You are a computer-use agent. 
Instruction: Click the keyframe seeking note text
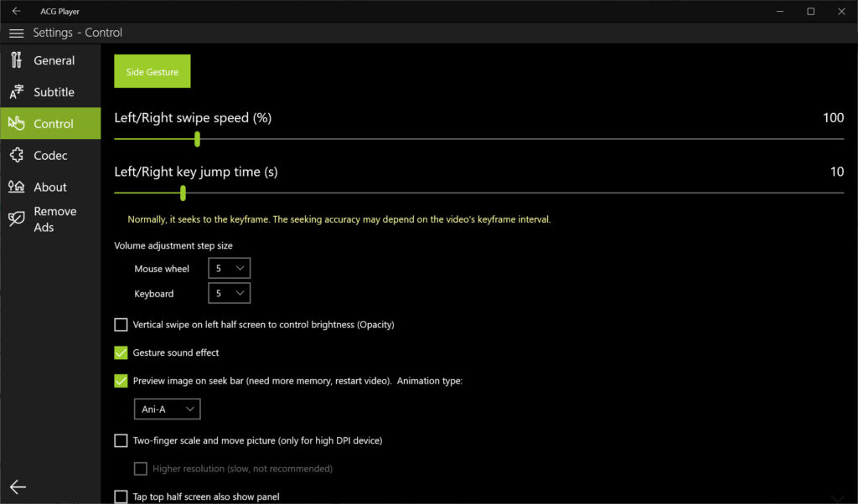(339, 219)
